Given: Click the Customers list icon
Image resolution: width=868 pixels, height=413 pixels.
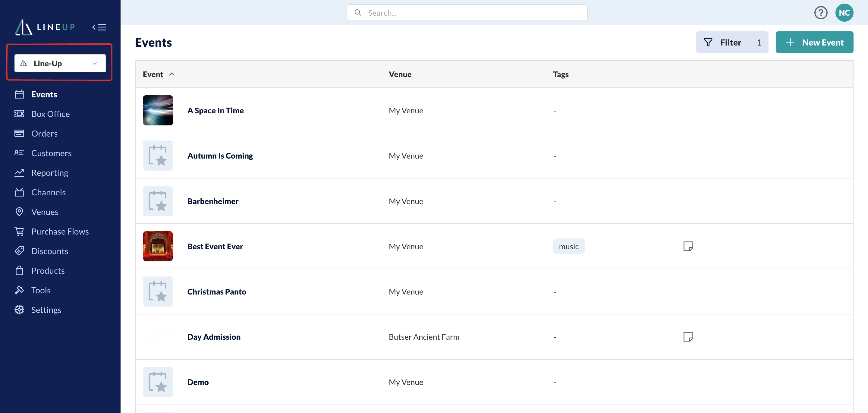Looking at the screenshot, I should [19, 153].
